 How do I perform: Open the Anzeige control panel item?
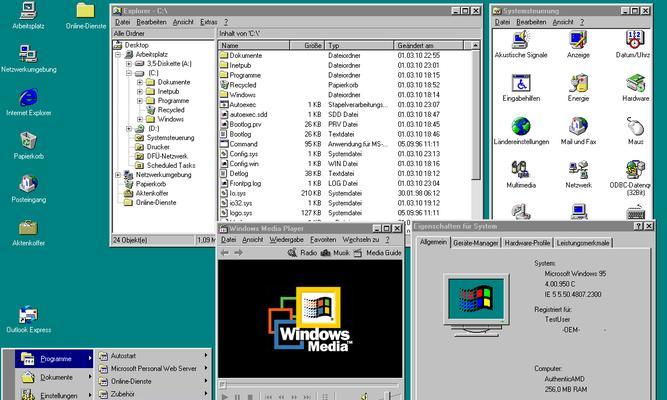click(578, 44)
